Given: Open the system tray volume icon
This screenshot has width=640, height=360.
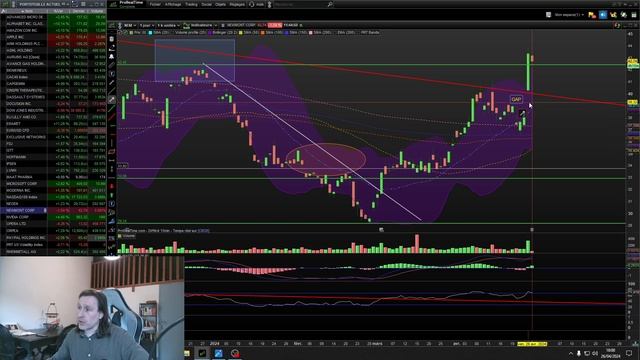Looking at the screenshot, I should point(595,353).
